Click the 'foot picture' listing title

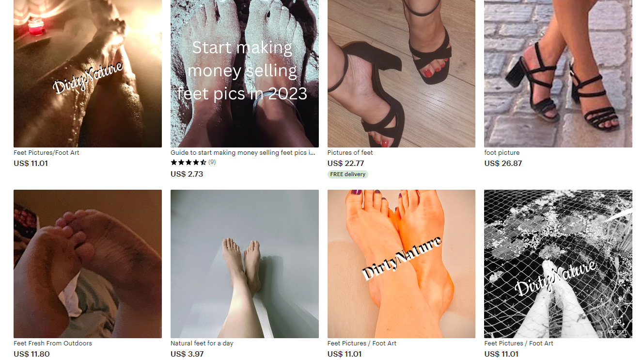pyautogui.click(x=502, y=153)
